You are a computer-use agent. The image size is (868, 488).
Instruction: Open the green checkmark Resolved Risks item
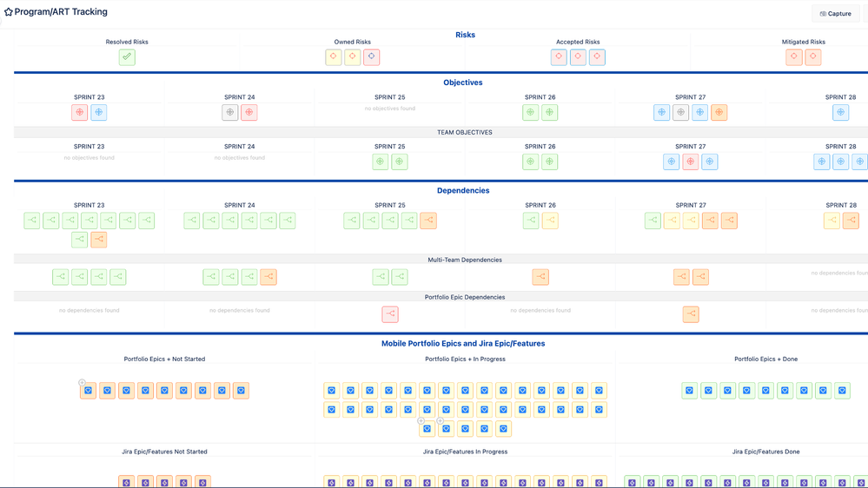pyautogui.click(x=127, y=57)
